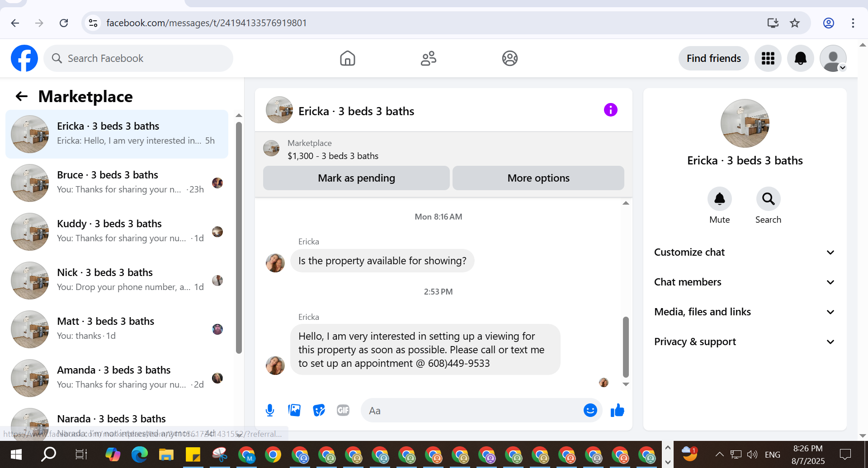
Task: Go back in browser history
Action: click(15, 23)
